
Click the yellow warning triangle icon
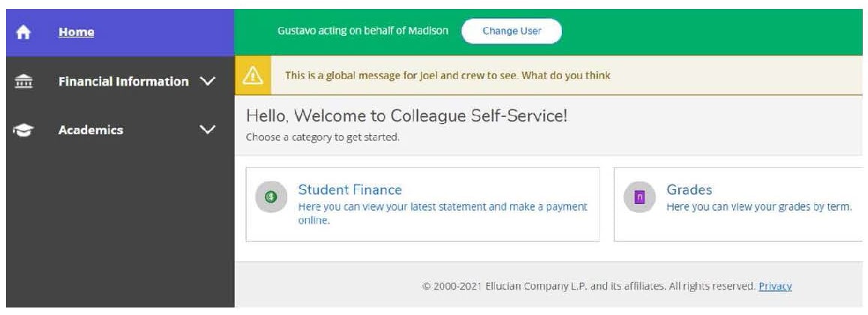[x=253, y=75]
